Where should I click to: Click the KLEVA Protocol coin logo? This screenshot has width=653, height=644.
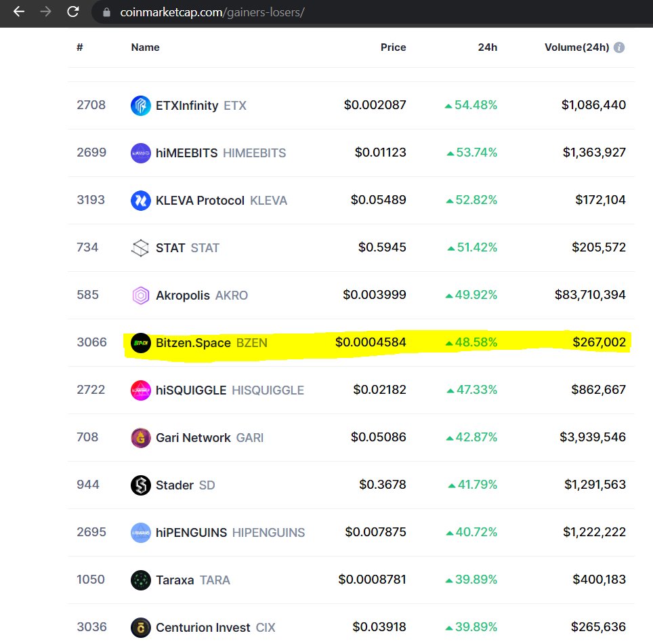[141, 201]
